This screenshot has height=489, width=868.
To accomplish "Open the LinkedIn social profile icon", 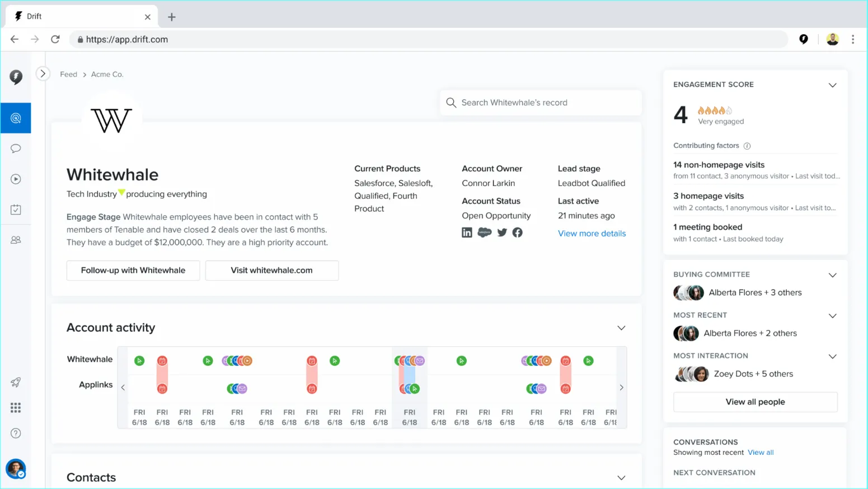I will coord(467,232).
